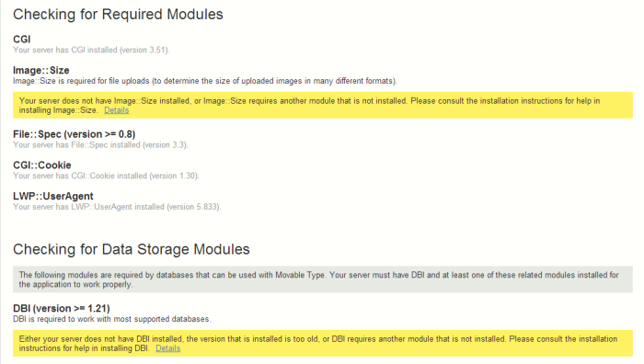The image size is (644, 364).
Task: Click the LWP::UserAgent version 5.833 text
Action: coord(117,207)
